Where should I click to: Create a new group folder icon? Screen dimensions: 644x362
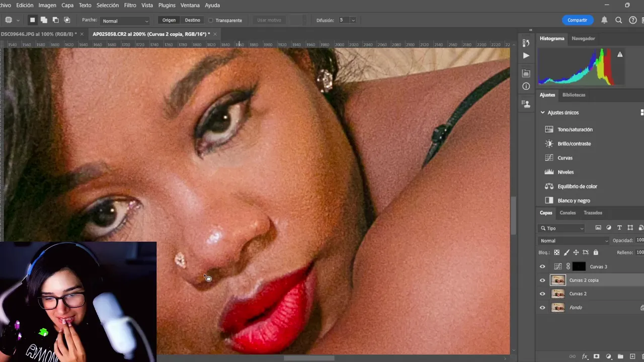pyautogui.click(x=620, y=356)
